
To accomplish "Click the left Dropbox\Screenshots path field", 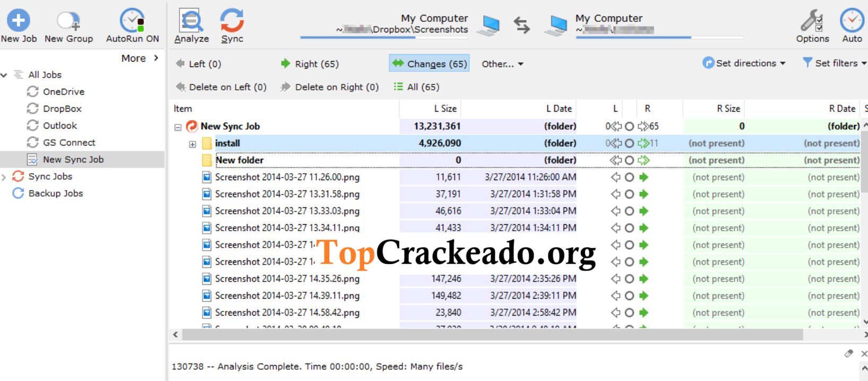I will [402, 30].
